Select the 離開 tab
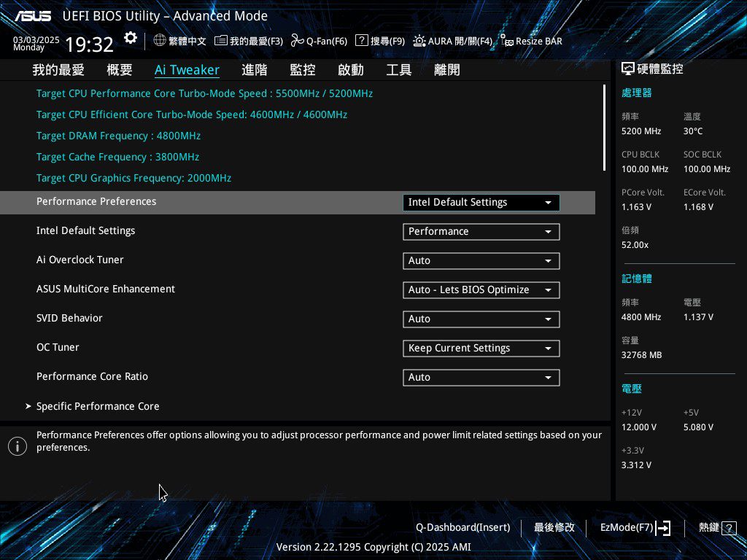This screenshot has height=560, width=747. pos(447,70)
